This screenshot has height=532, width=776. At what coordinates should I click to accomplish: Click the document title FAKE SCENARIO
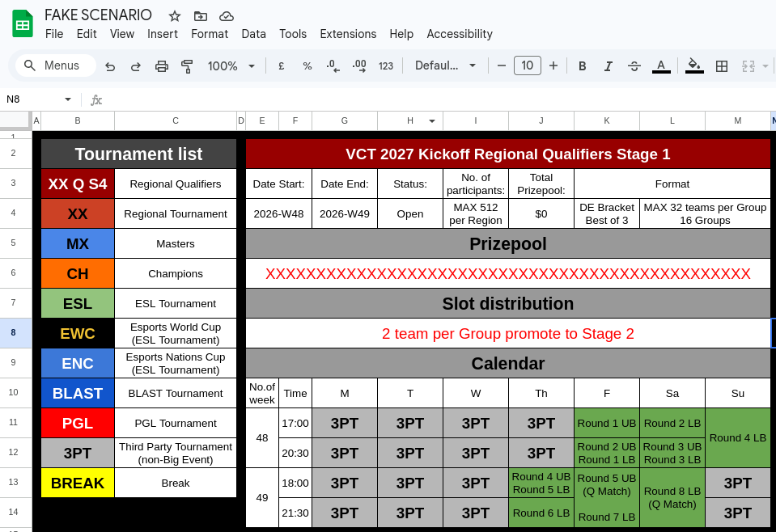98,15
